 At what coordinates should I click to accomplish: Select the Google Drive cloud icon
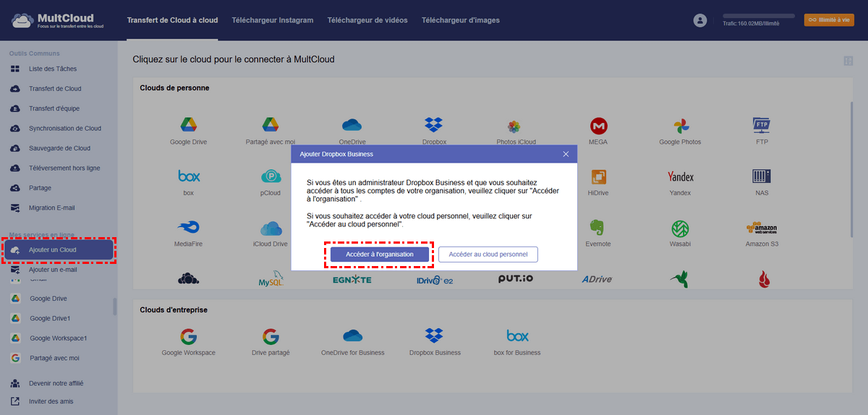tap(189, 124)
